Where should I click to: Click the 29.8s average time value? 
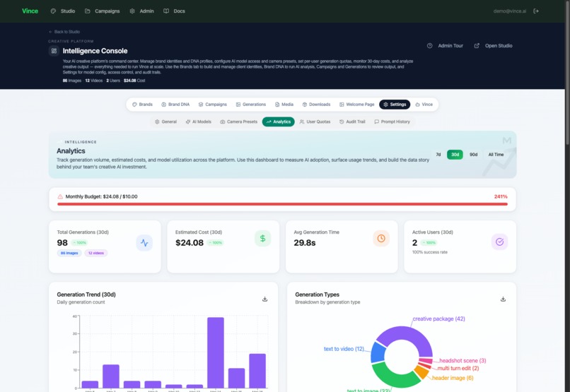click(x=305, y=243)
